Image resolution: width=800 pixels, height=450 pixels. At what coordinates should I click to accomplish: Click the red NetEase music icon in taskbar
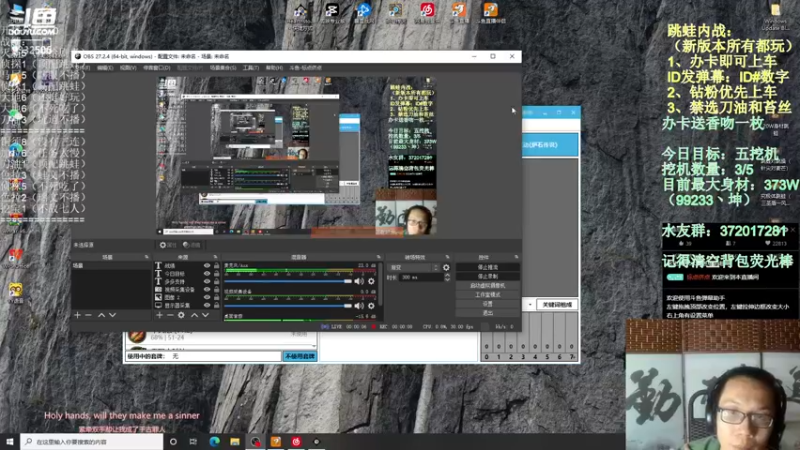(296, 442)
